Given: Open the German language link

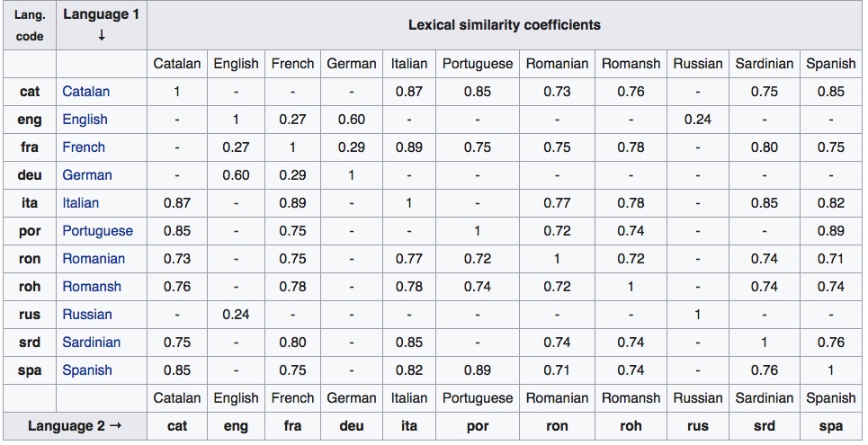Looking at the screenshot, I should coord(85,174).
